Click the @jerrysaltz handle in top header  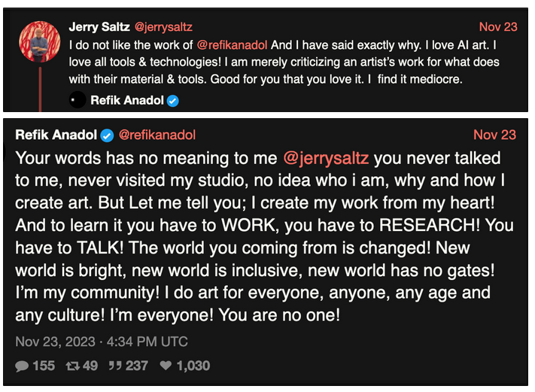[x=163, y=27]
